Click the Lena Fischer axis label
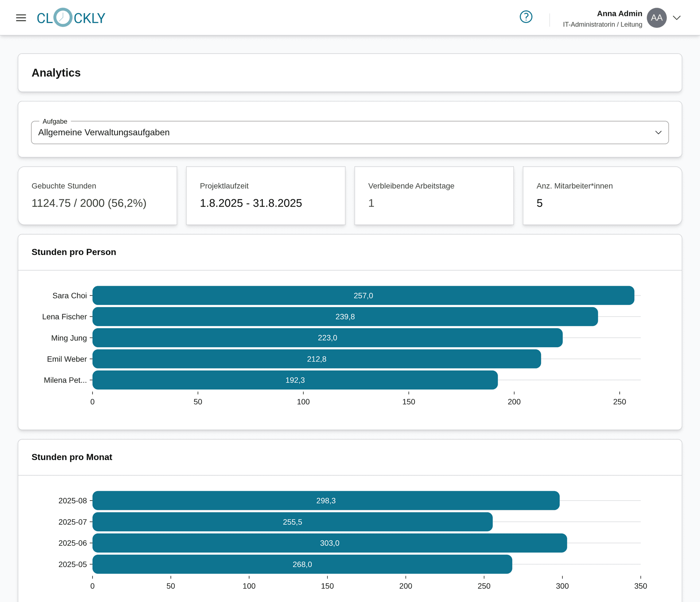The height and width of the screenshot is (602, 700). pyautogui.click(x=65, y=317)
